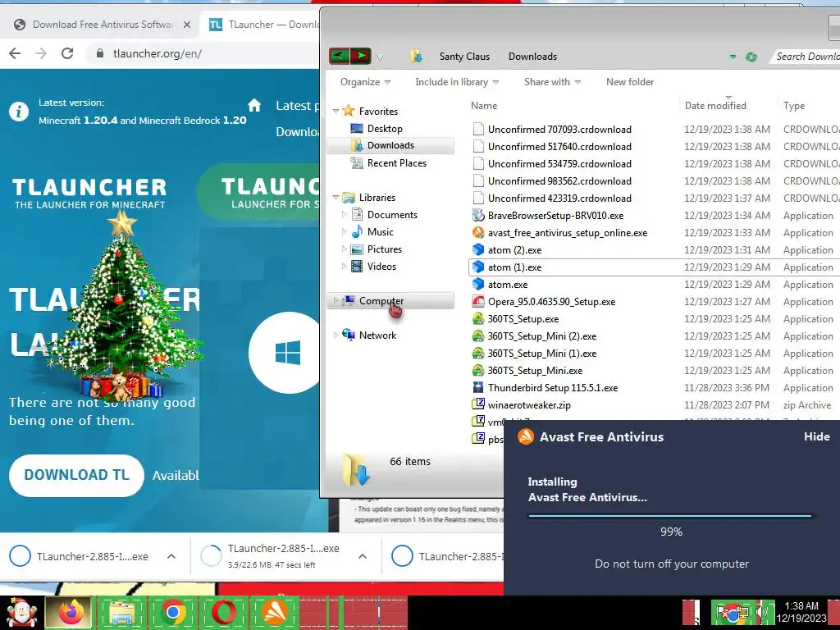The image size is (840, 630).
Task: Click the Search Downloads input field
Action: tap(806, 57)
